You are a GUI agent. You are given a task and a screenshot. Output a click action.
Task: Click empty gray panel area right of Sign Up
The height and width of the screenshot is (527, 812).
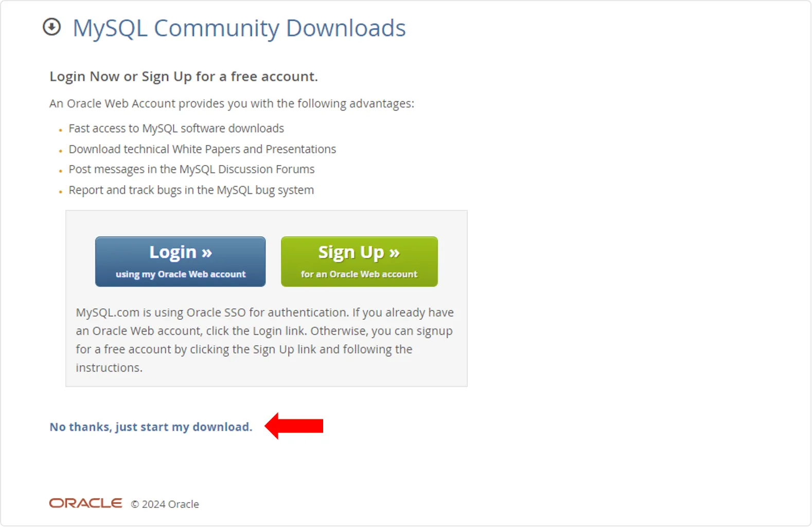tap(452, 261)
